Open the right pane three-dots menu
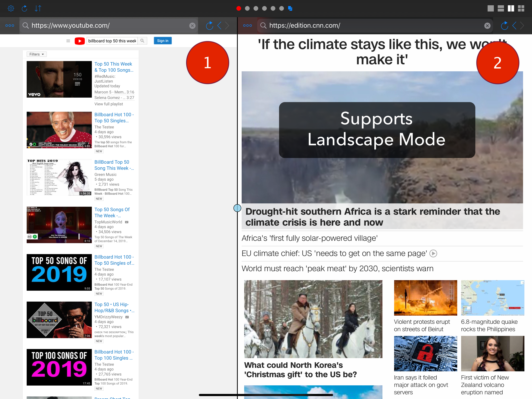The image size is (532, 399). [x=247, y=26]
